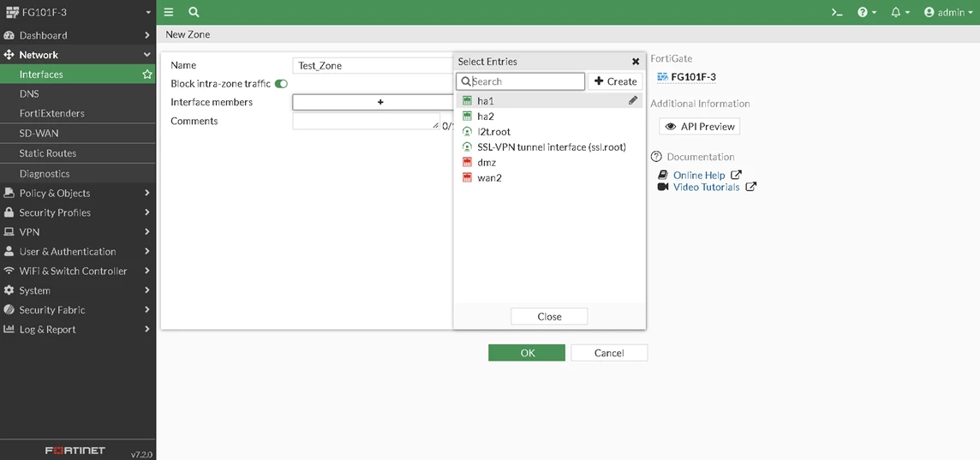
Task: Click the Security Profiles lock icon
Action: pos(9,212)
